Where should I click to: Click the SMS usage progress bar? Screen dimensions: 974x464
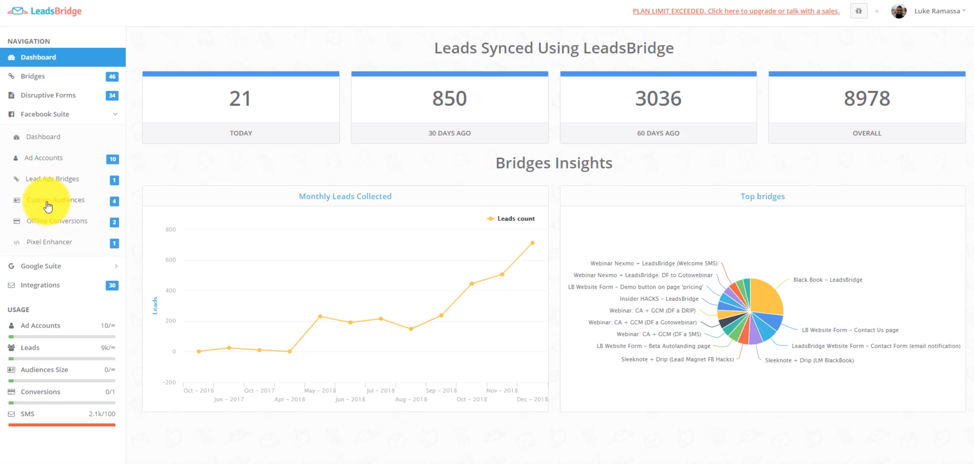coord(62,424)
